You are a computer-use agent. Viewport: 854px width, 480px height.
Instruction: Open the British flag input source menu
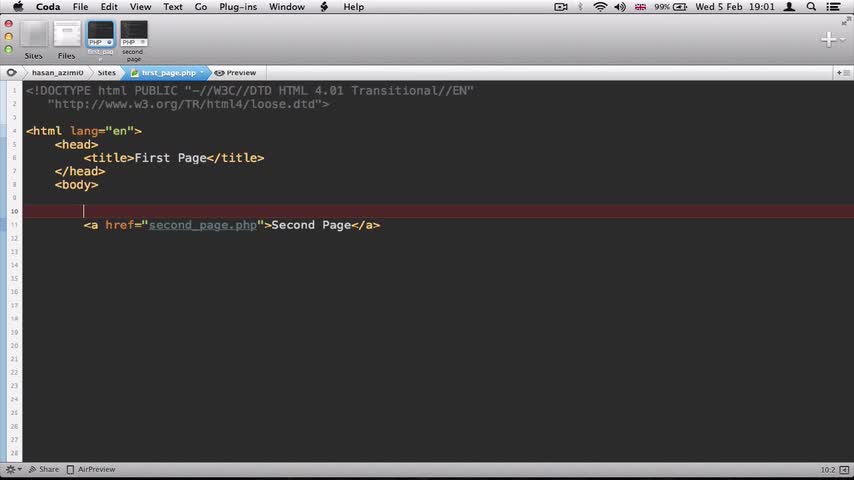pyautogui.click(x=640, y=7)
